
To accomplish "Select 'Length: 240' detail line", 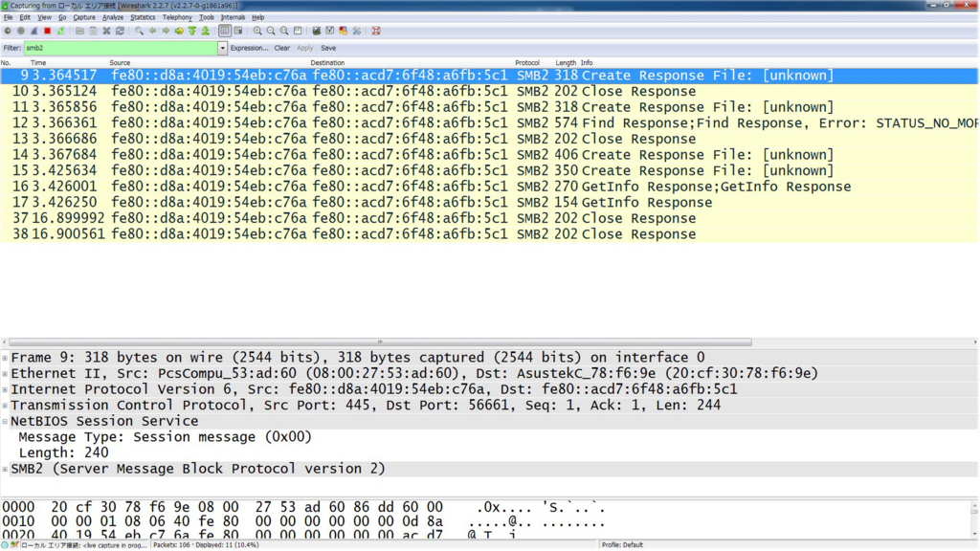I will (x=63, y=452).
